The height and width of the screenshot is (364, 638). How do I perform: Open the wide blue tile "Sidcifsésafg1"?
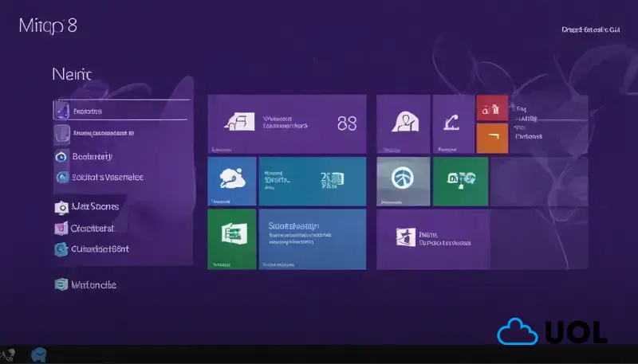(313, 239)
